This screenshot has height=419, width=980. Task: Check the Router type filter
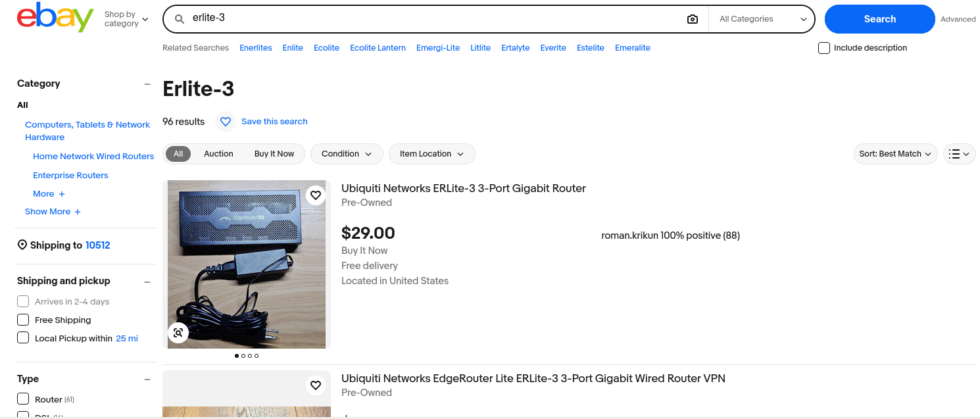tap(23, 399)
